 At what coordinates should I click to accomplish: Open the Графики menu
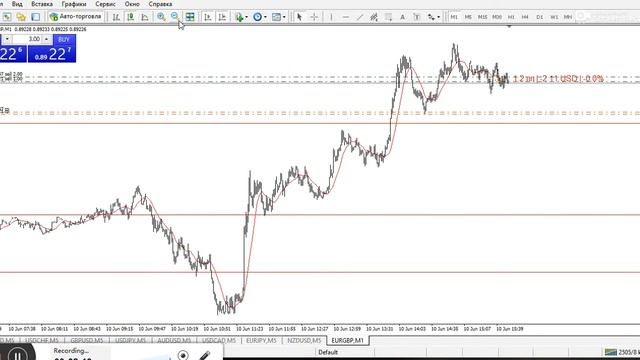pyautogui.click(x=74, y=4)
